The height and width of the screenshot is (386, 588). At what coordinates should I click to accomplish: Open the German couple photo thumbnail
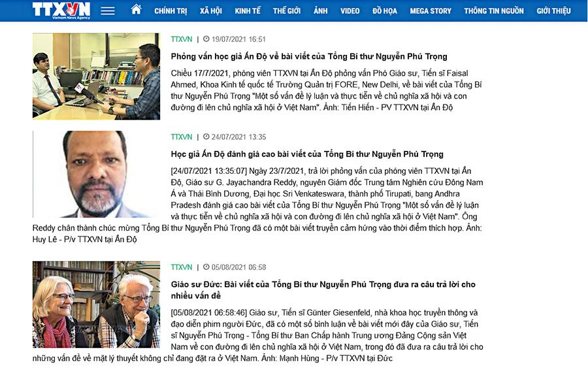pos(96,304)
